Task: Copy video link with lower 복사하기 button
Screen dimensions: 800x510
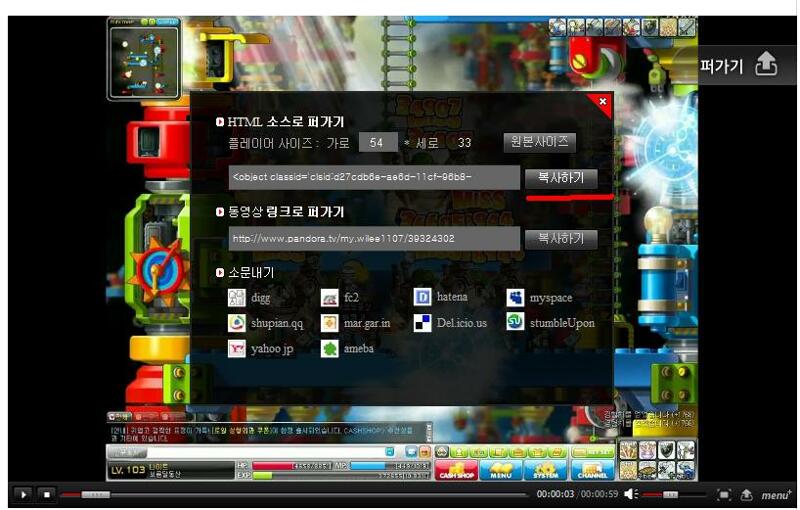Action: pyautogui.click(x=561, y=239)
